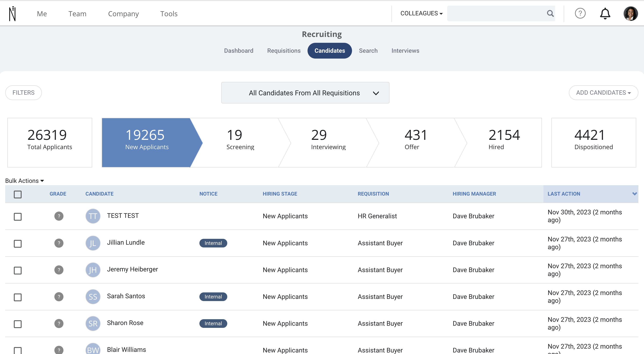
Task: Click the company logo icon
Action: (13, 14)
